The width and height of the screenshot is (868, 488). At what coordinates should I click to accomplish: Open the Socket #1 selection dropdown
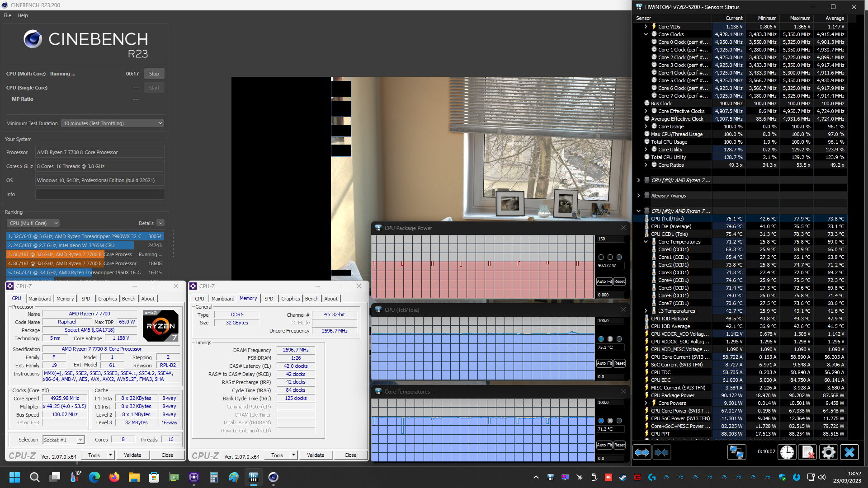(63, 440)
